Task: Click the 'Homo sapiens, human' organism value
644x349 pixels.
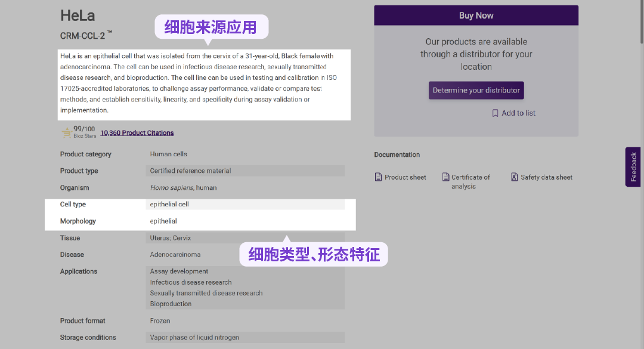Action: [x=183, y=187]
